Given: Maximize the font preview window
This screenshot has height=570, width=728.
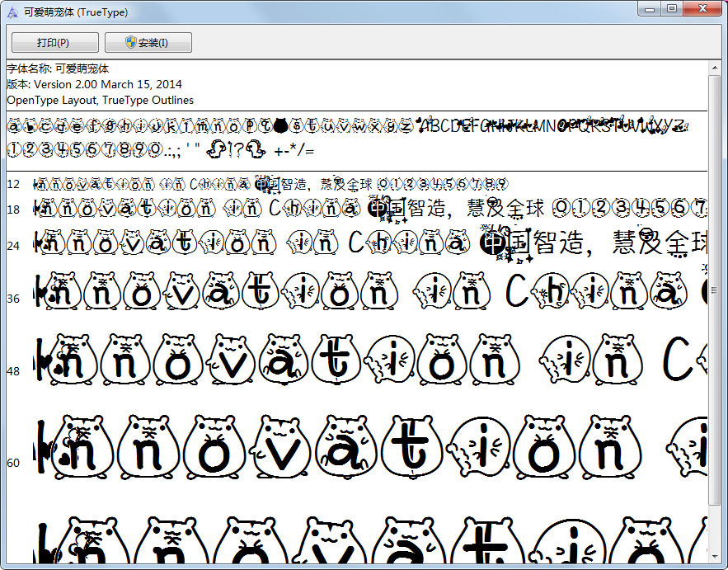Looking at the screenshot, I should tap(672, 9).
